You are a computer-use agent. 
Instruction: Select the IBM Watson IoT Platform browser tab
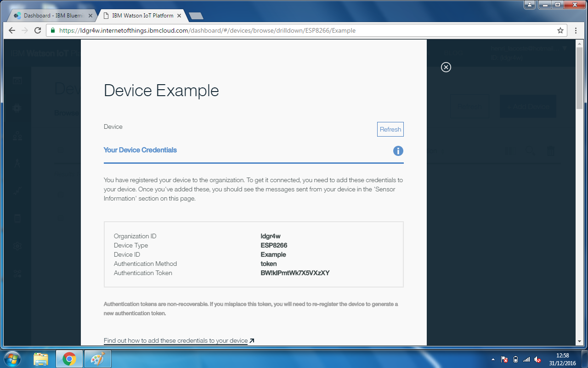(142, 16)
